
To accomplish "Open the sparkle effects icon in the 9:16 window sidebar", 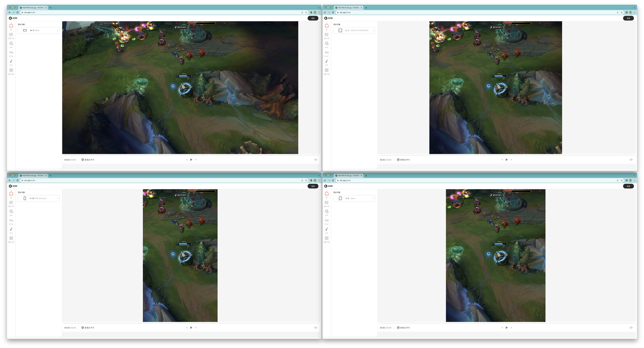I will pos(11,212).
